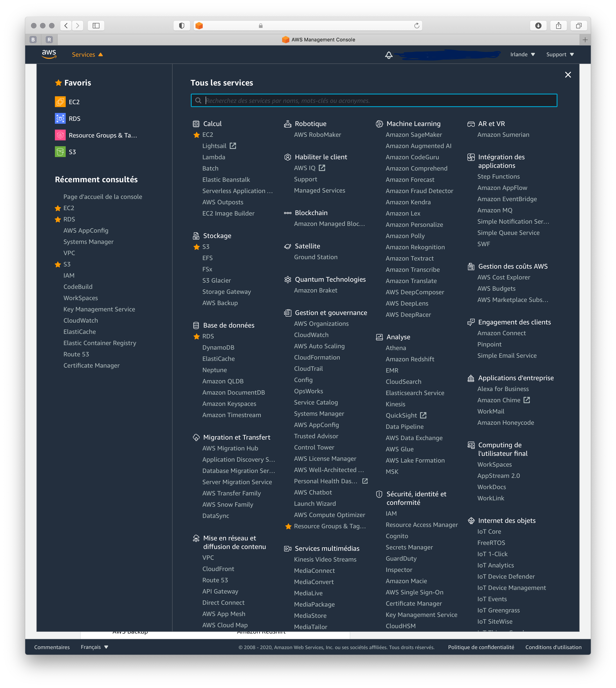Screen dimensions: 616x688
Task: Close the Tous les services panel
Action: tap(568, 74)
